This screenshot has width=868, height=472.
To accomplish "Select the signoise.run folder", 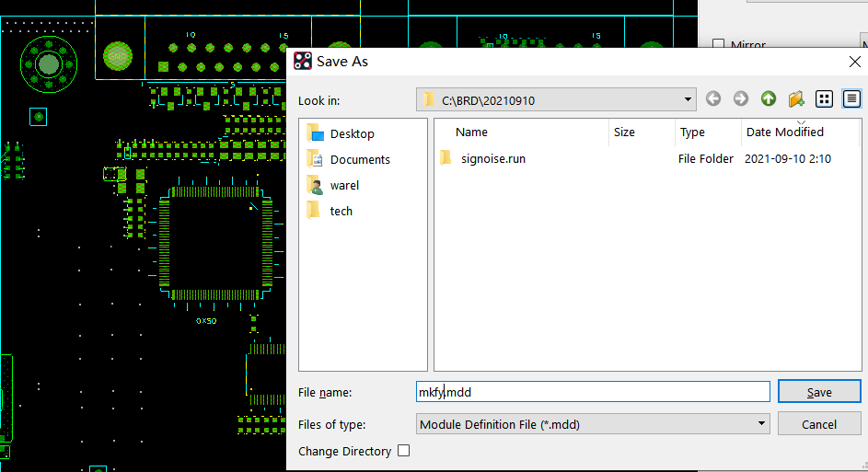I will point(492,159).
